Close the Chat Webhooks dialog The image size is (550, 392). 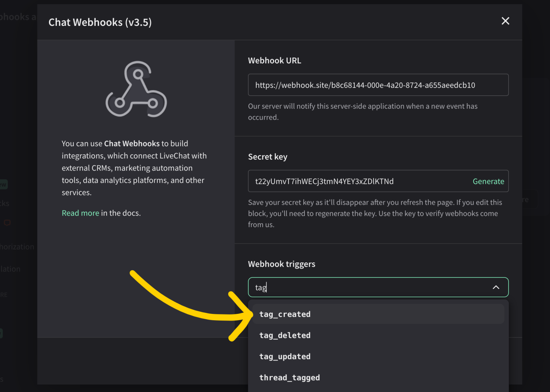[505, 21]
